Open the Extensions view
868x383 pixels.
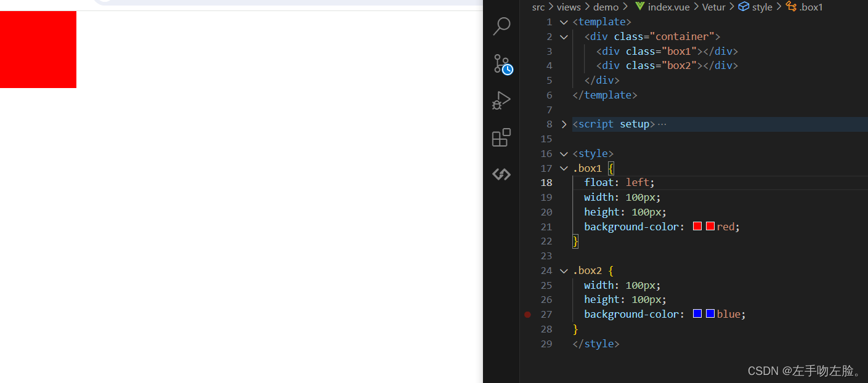pyautogui.click(x=501, y=137)
